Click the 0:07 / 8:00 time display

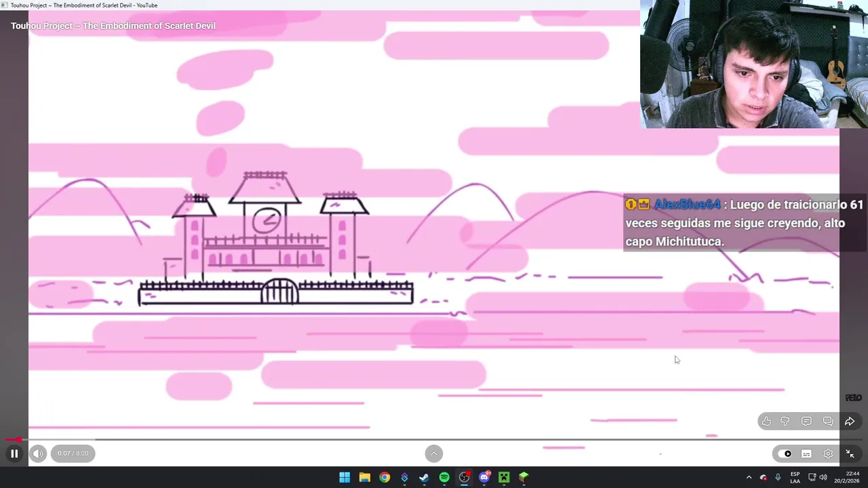coord(73,453)
